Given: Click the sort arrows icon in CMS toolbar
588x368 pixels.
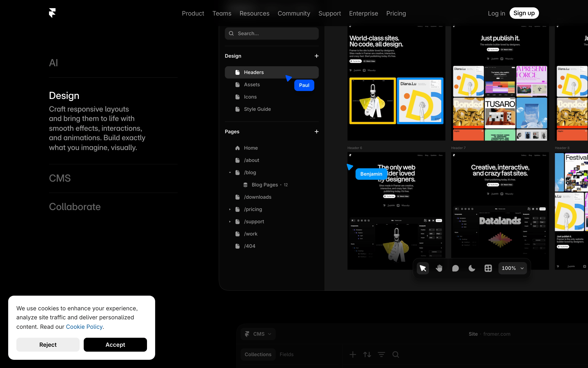Looking at the screenshot, I should coord(367,355).
